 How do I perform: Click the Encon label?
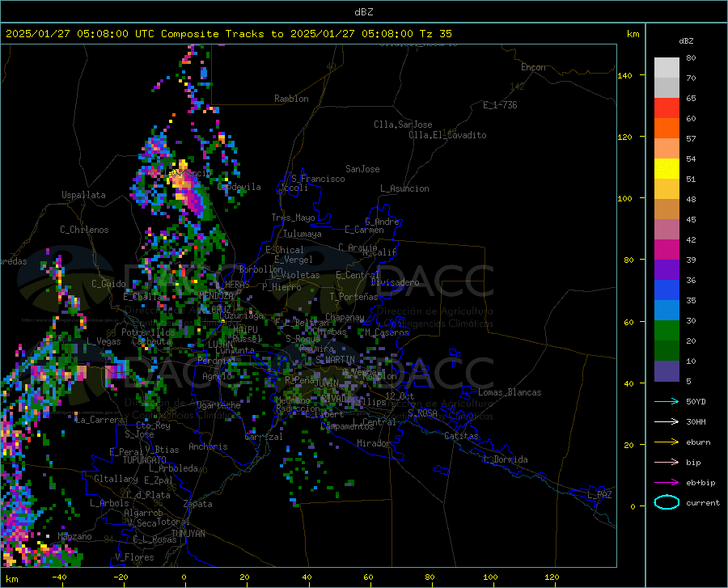coord(533,67)
